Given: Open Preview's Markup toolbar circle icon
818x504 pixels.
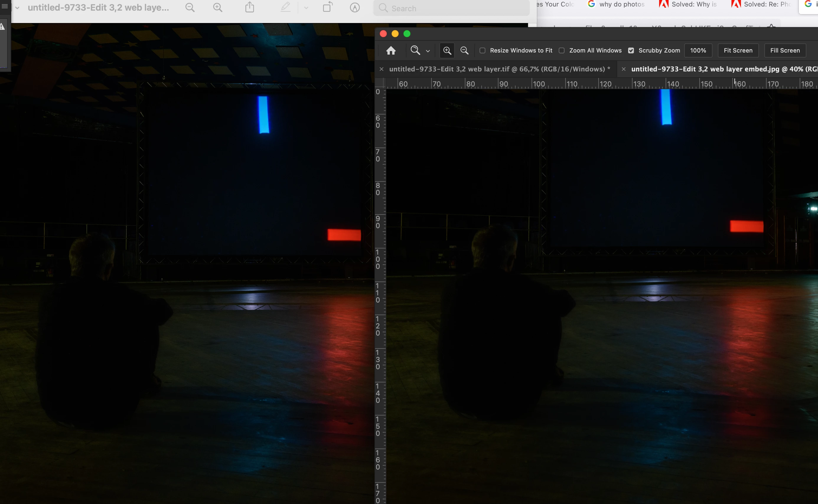Looking at the screenshot, I should pyautogui.click(x=355, y=8).
